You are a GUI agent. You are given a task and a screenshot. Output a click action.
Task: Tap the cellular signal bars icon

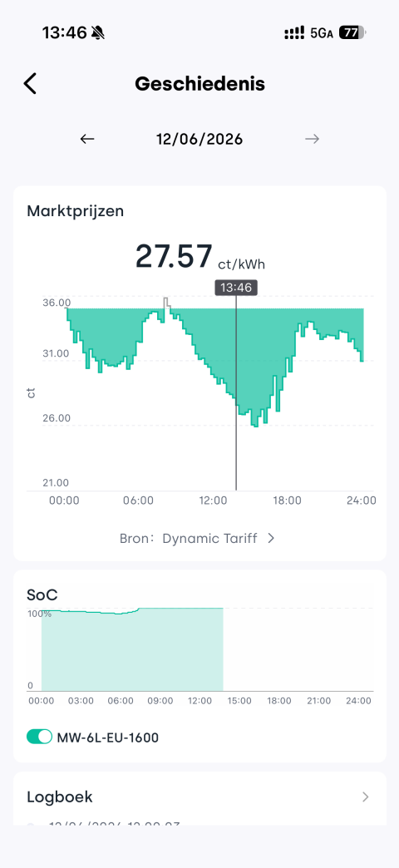294,33
